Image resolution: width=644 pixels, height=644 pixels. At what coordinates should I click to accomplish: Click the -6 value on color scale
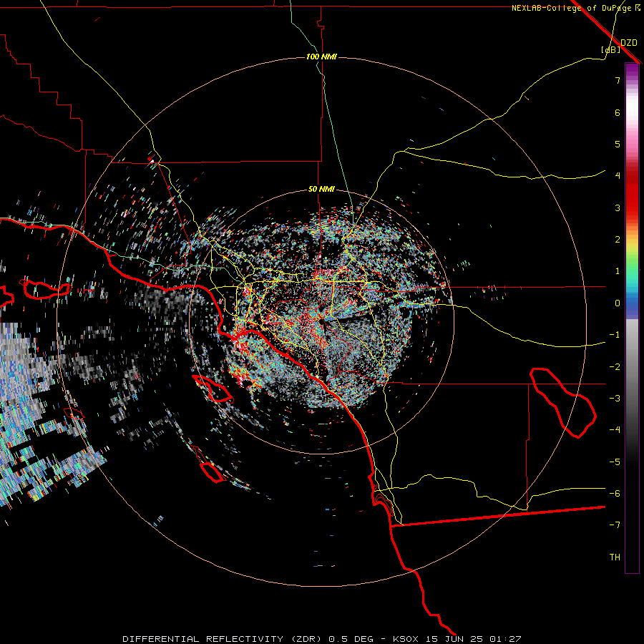click(615, 494)
